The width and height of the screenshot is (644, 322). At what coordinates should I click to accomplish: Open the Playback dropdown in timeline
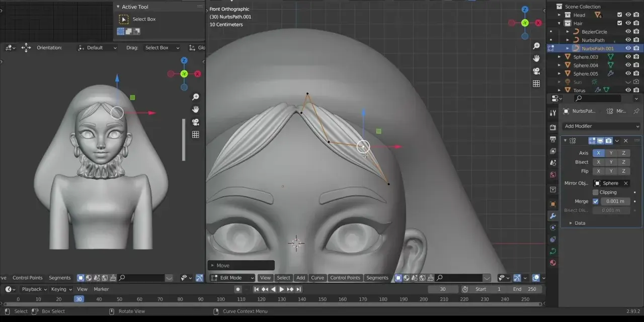[34, 289]
